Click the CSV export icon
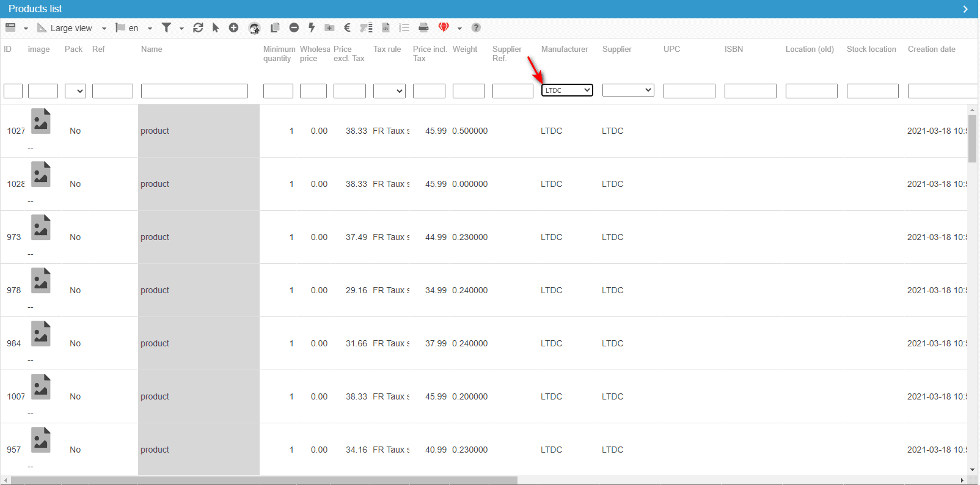The width and height of the screenshot is (980, 485). (386, 27)
